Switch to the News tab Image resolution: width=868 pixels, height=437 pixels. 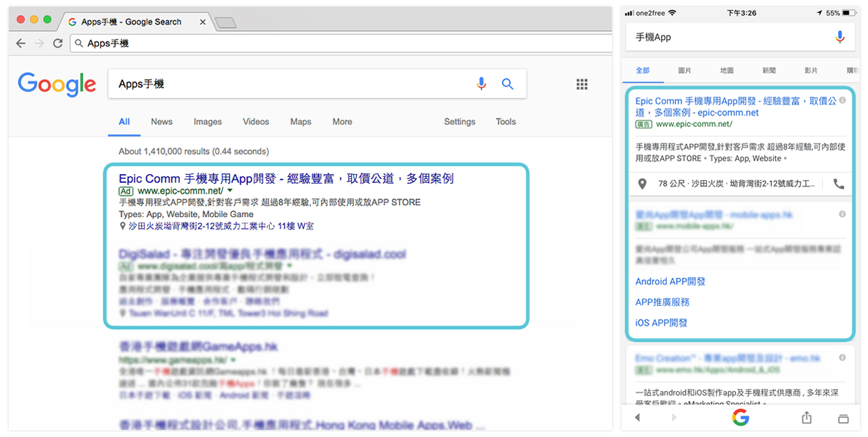[162, 122]
